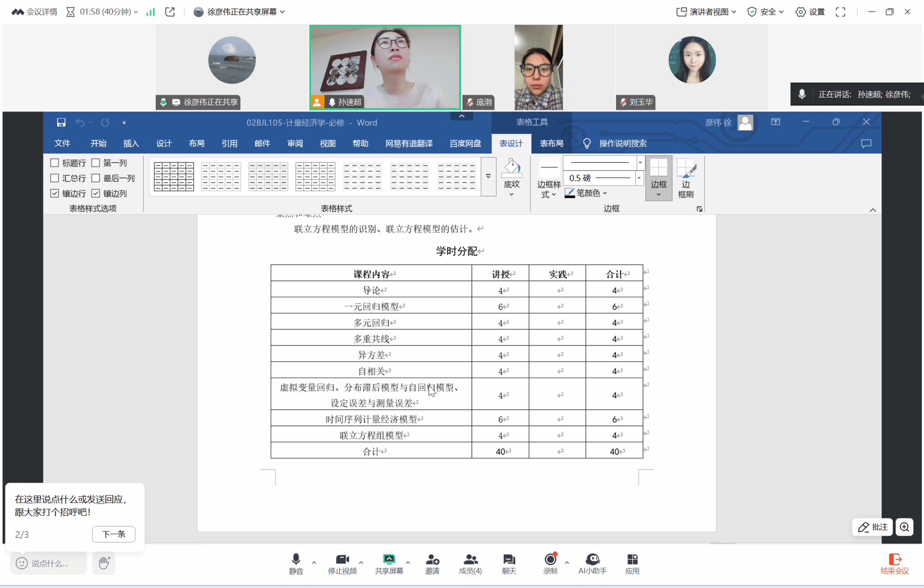Select the first grid table style thumbnail
924x588 pixels.
point(174,176)
